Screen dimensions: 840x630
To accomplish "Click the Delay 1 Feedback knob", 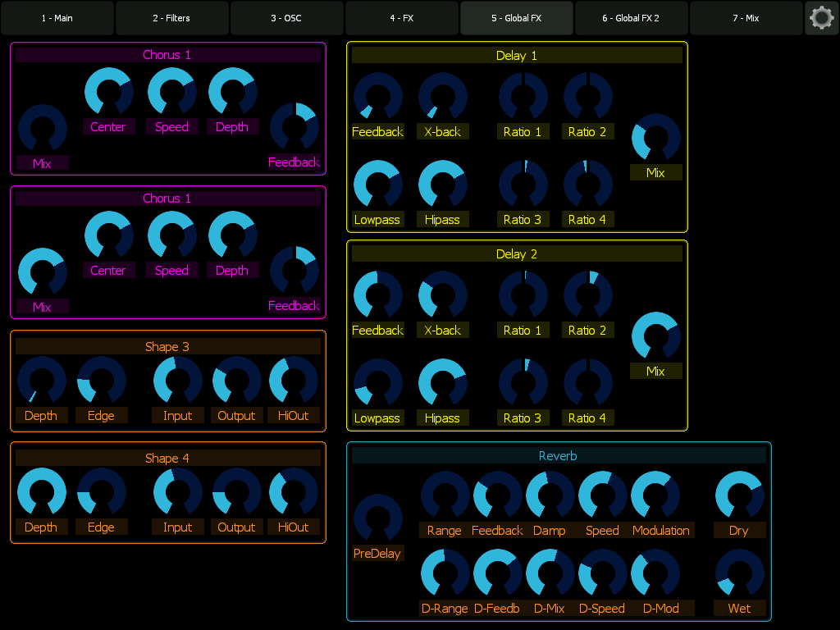I will tap(378, 97).
